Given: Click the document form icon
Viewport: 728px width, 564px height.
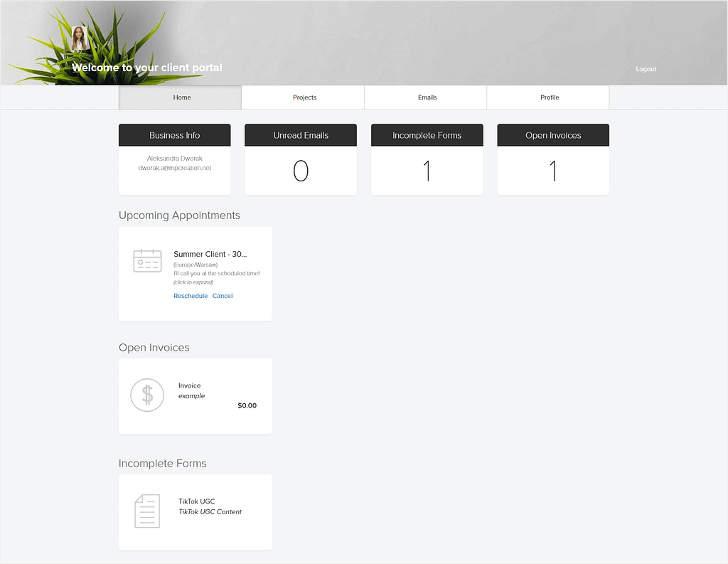Looking at the screenshot, I should tap(147, 511).
